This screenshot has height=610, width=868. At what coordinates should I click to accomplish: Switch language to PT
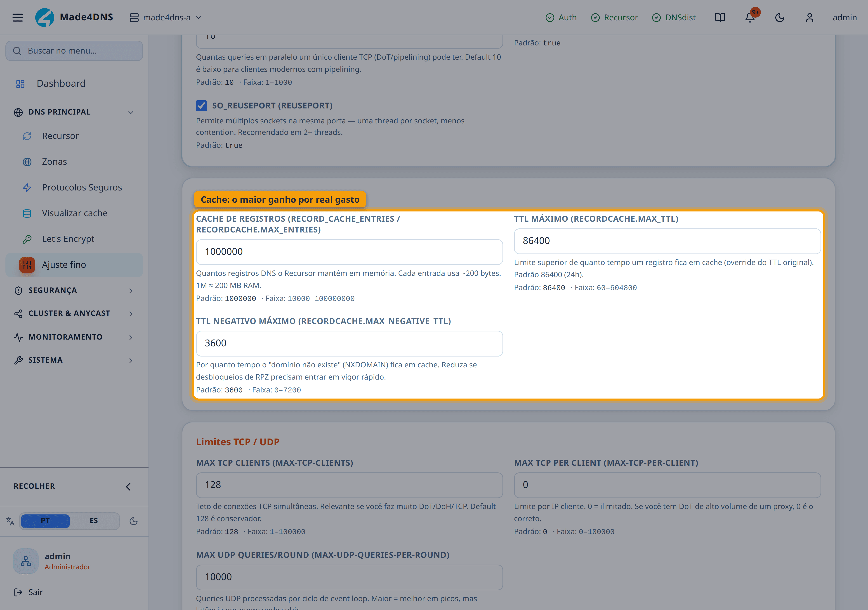pos(45,521)
